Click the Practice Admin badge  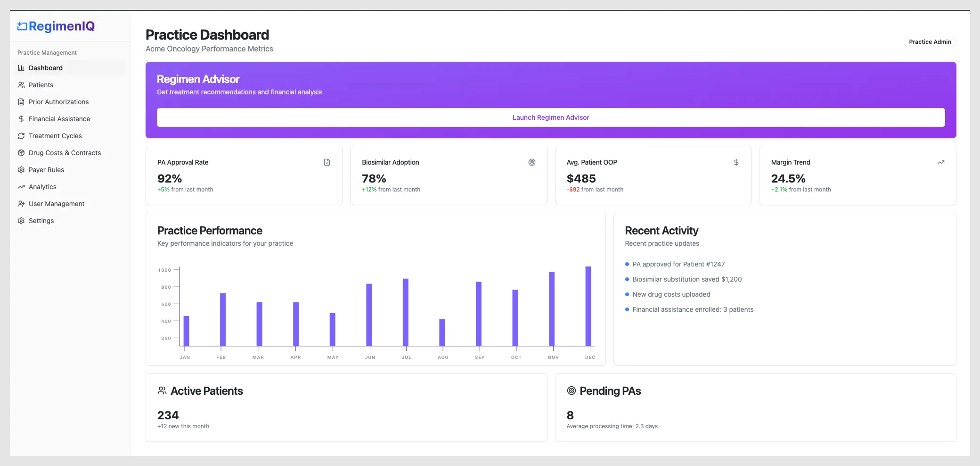[930, 42]
